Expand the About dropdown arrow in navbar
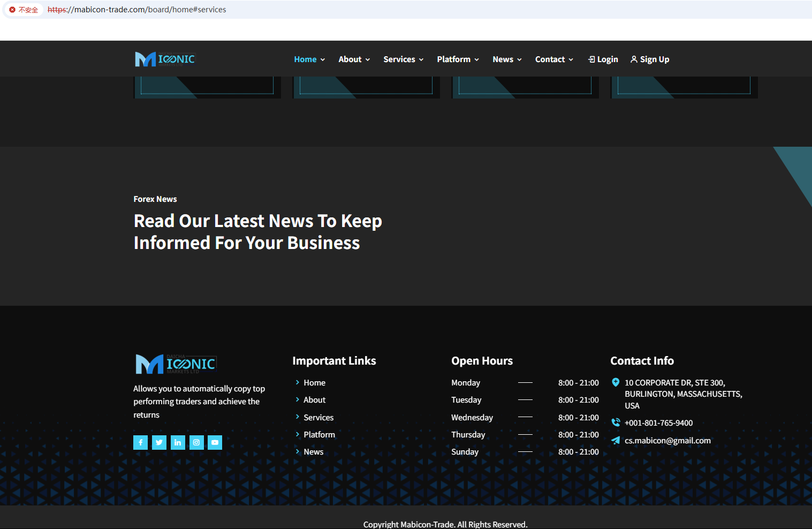 pyautogui.click(x=368, y=59)
